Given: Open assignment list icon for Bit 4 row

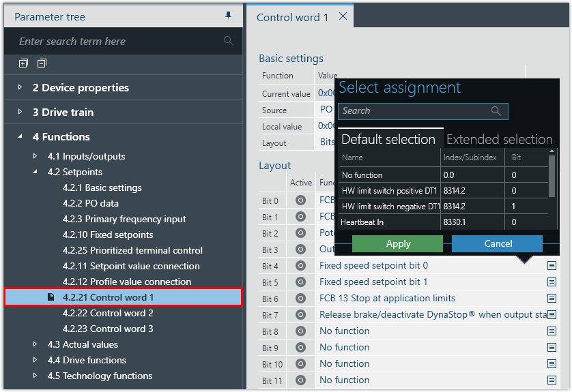Looking at the screenshot, I should 552,266.
